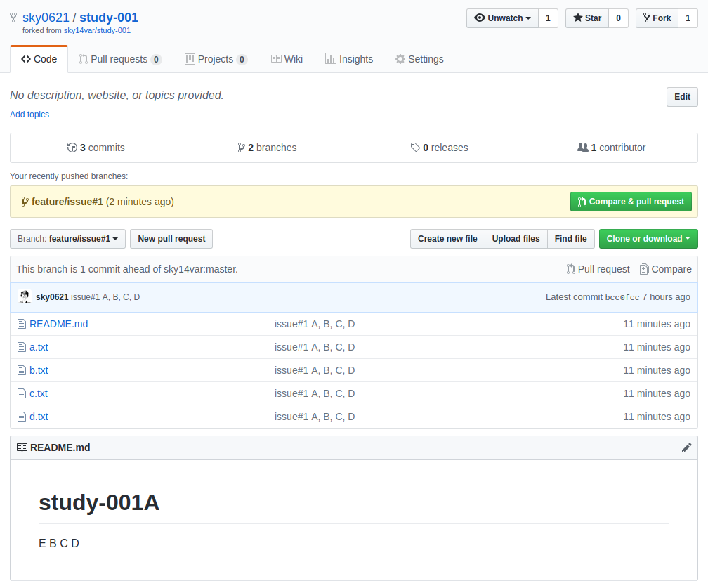Screen dimensions: 708x588
Task: Fork the repository
Action: point(657,18)
